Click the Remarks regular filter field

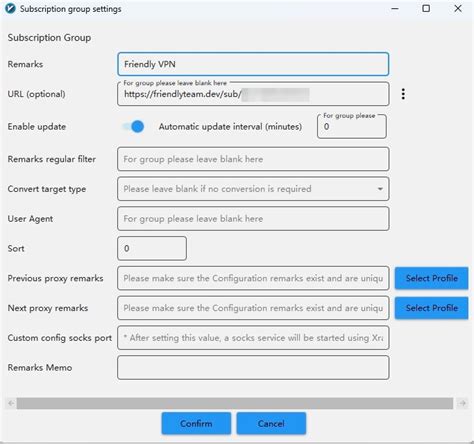coord(253,159)
